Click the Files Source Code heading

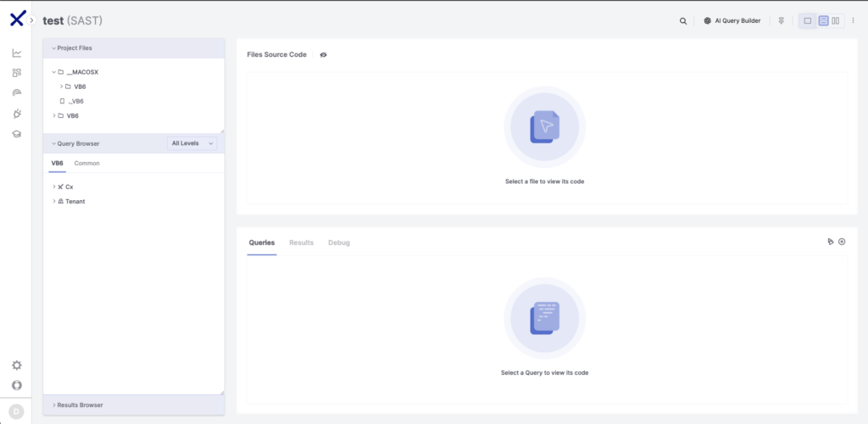277,55
